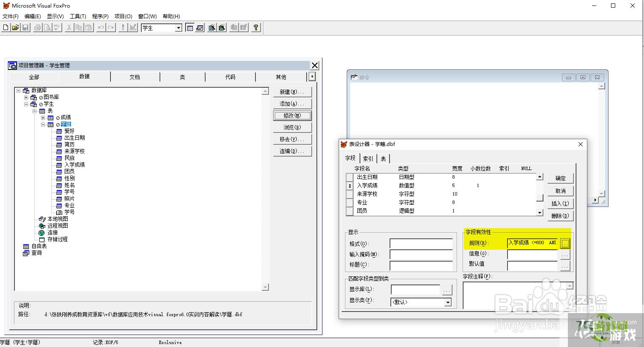Click the 修改(M) button

[x=292, y=116]
